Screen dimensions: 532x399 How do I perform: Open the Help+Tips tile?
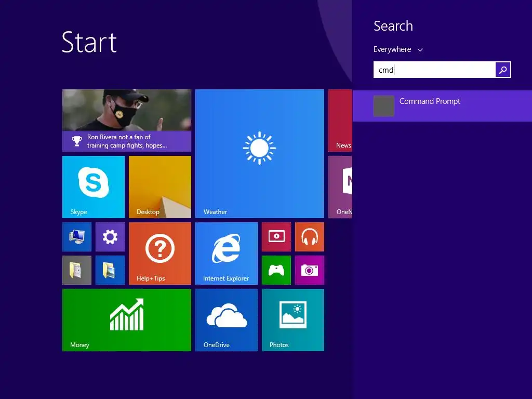point(160,254)
